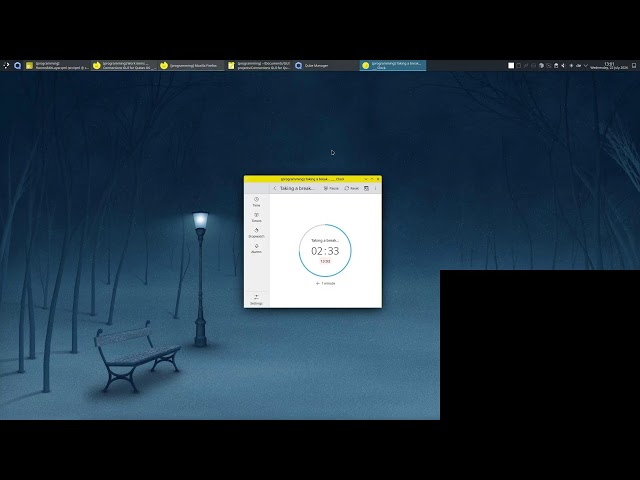Open the Time page in Clock sidebar
The image size is (640, 480).
[256, 202]
